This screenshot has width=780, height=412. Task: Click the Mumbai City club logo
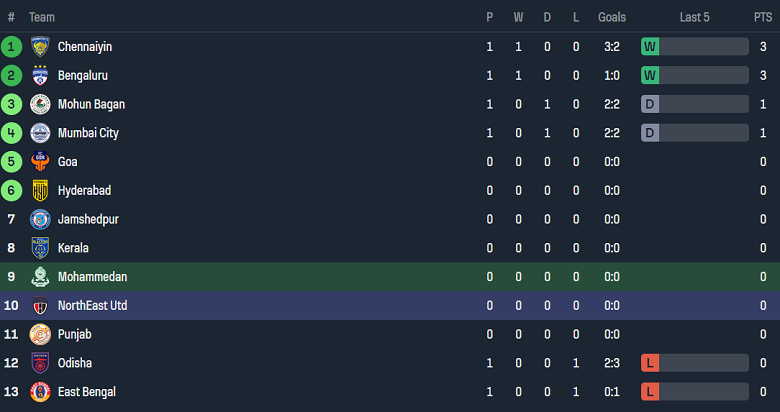pos(40,133)
